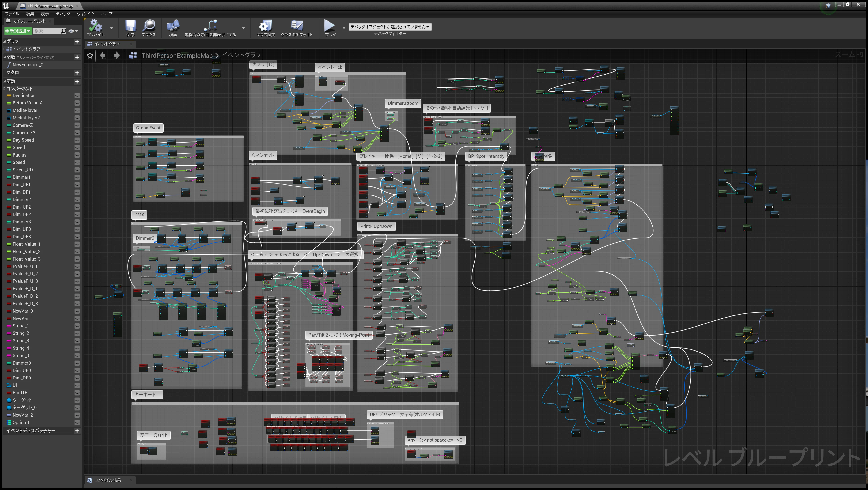This screenshot has width=868, height=490.
Task: Click the graph grid icon beside breadcrumb
Action: (133, 55)
